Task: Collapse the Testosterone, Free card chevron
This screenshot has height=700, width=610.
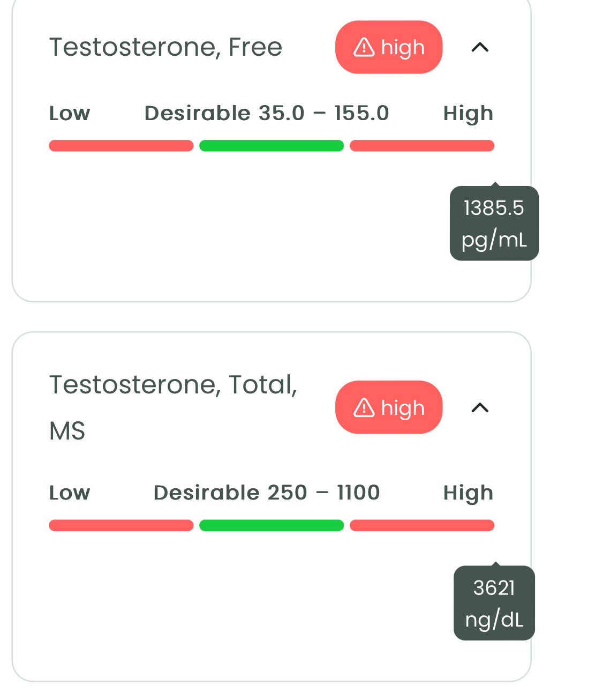Action: 480,47
